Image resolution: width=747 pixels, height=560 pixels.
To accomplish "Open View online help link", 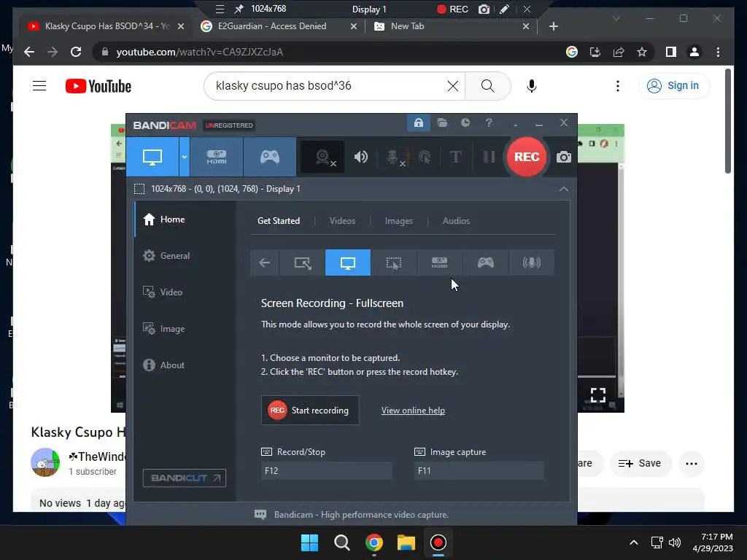I will [x=413, y=411].
